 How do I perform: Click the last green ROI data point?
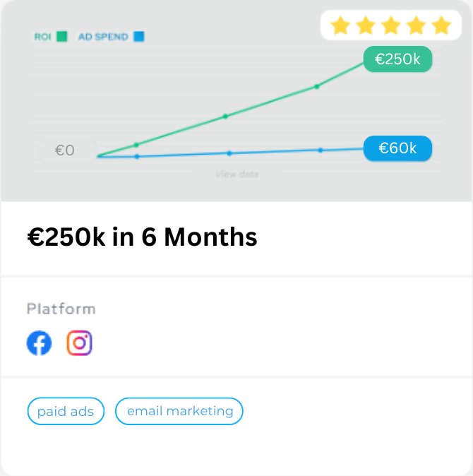(x=317, y=87)
